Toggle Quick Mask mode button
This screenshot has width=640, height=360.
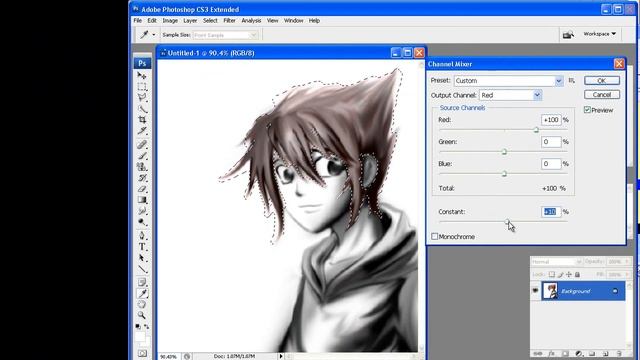click(x=142, y=353)
